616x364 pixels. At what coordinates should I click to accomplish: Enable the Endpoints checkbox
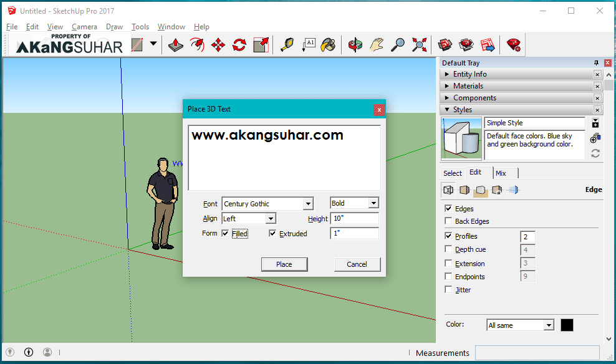448,277
